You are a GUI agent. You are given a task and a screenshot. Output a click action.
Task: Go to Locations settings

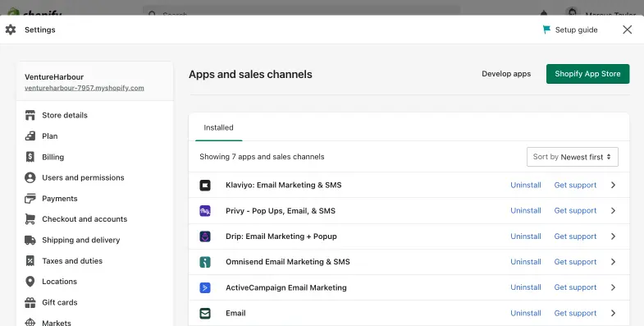60,282
